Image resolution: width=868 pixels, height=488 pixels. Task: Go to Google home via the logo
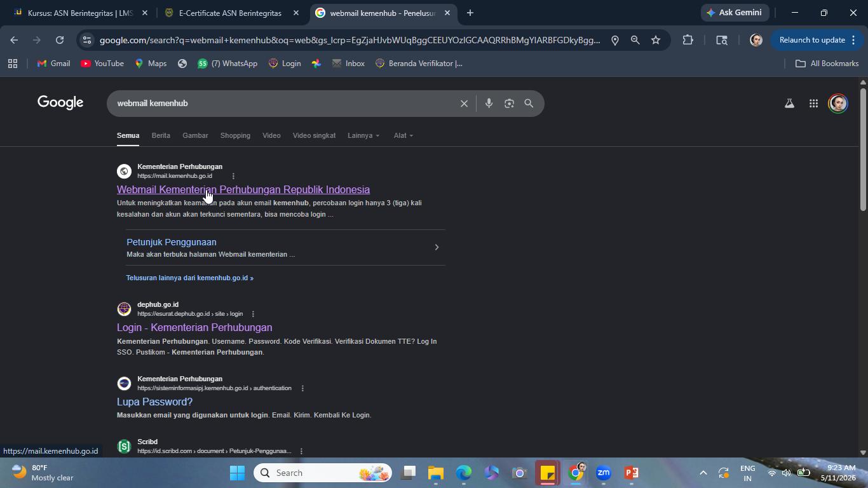[60, 103]
